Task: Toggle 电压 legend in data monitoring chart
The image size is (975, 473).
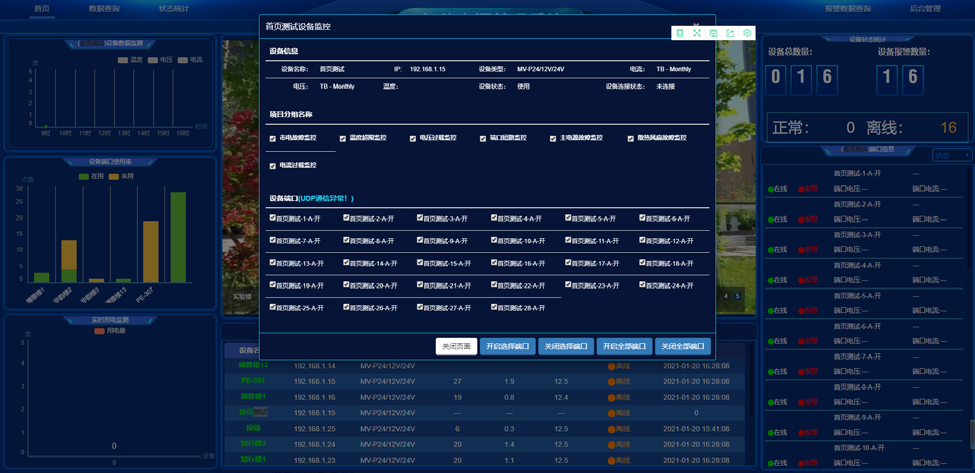Action: 160,60
